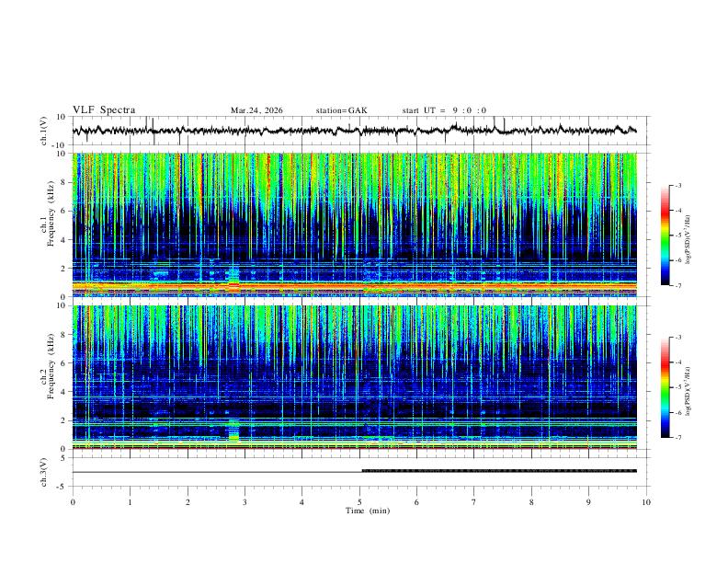
Task: Click the "1" tick on Time axis
Action: (x=130, y=502)
